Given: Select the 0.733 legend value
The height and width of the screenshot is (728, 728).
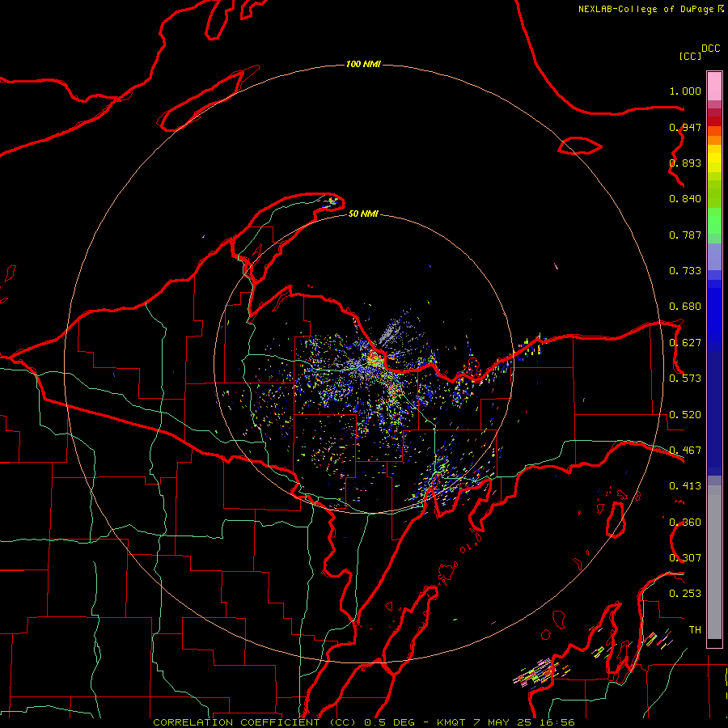Looking at the screenshot, I should click(x=685, y=271).
